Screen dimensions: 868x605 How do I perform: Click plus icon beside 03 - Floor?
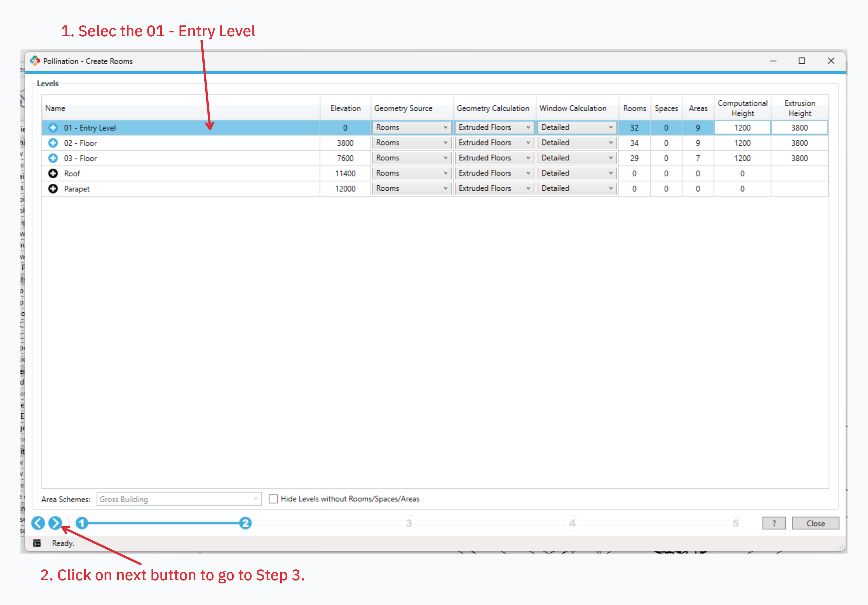(x=53, y=158)
